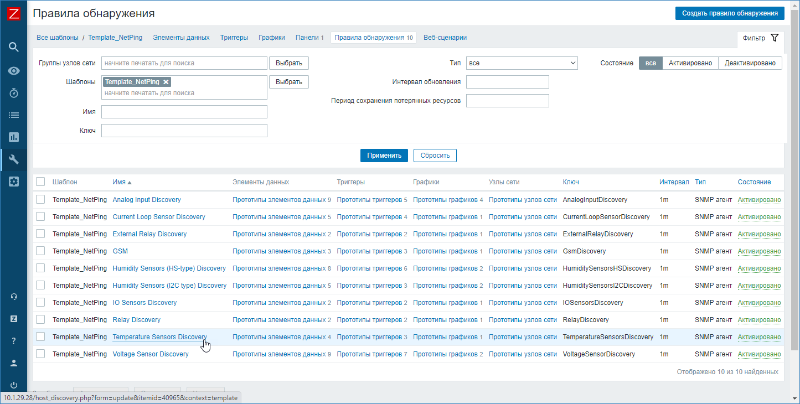Click the Sign out power icon
Image resolution: width=800 pixels, height=404 pixels.
[14, 385]
